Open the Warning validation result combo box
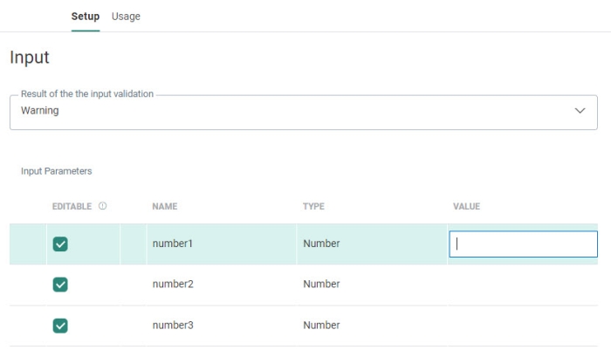 click(x=297, y=112)
